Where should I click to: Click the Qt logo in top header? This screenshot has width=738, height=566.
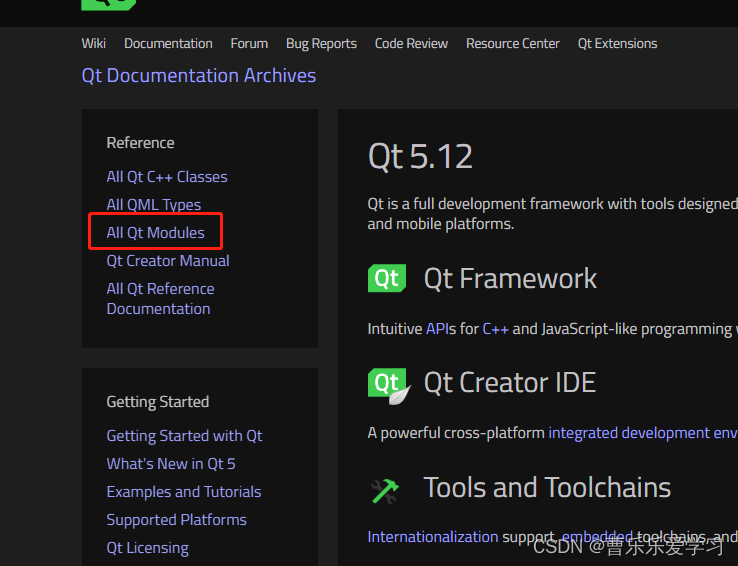click(x=109, y=5)
